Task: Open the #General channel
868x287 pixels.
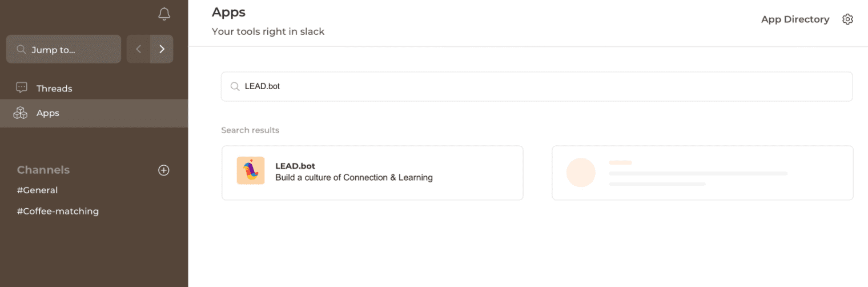Action: pos(37,190)
